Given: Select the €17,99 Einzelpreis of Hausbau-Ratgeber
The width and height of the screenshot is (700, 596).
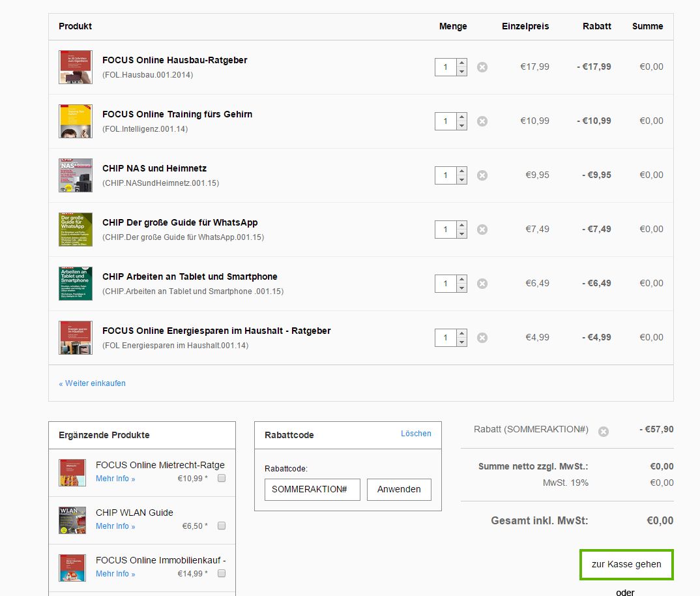Looking at the screenshot, I should (x=535, y=67).
